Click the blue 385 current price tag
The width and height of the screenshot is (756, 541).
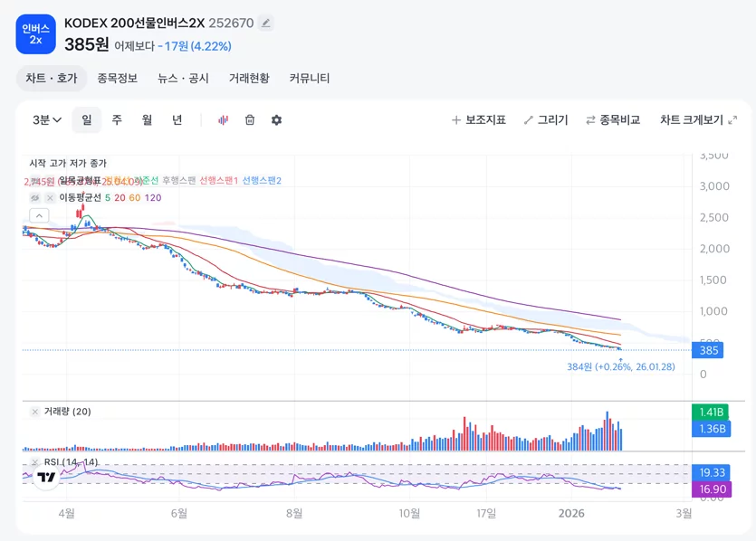(707, 350)
